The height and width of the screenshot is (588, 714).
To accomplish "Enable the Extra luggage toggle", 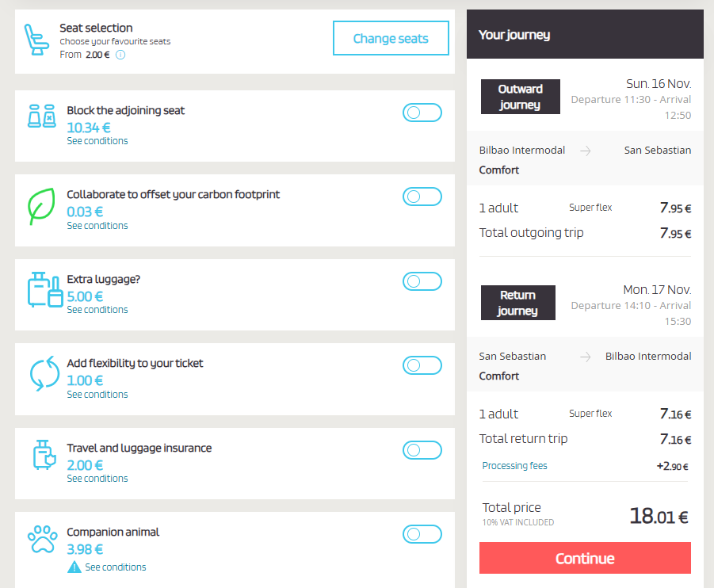I will pos(422,281).
